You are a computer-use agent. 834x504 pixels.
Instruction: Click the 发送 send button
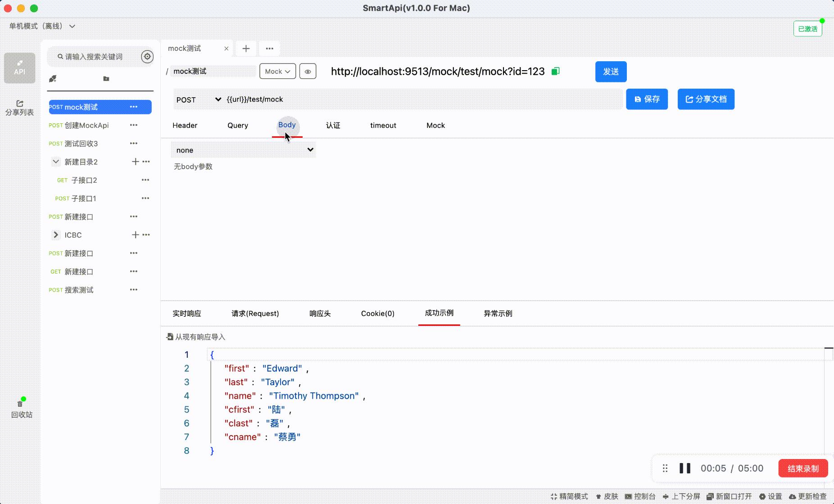point(611,72)
